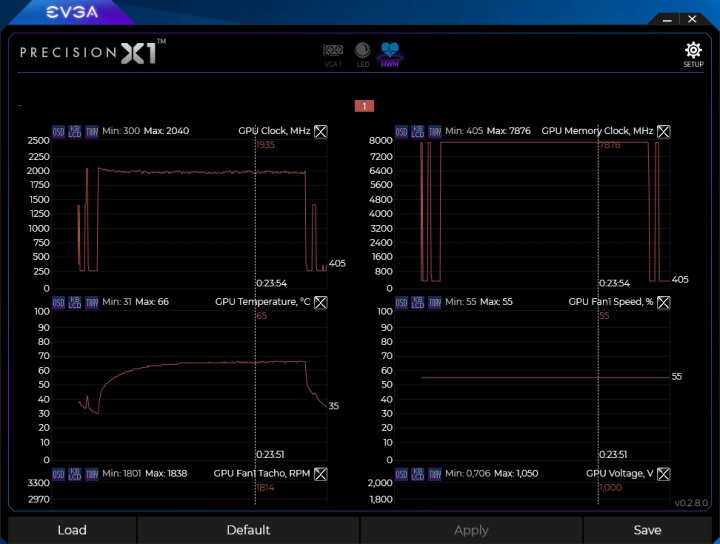
Task: Click the Precision X1 logo
Action: point(93,52)
